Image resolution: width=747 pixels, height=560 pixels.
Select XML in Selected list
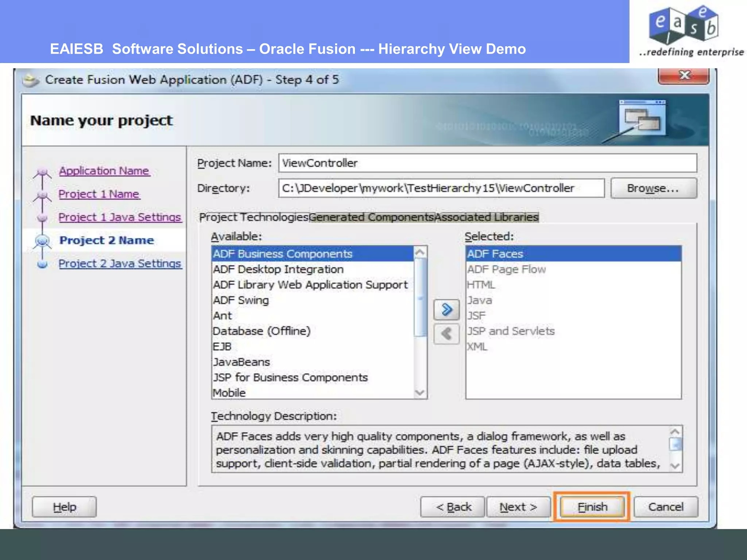(x=573, y=347)
